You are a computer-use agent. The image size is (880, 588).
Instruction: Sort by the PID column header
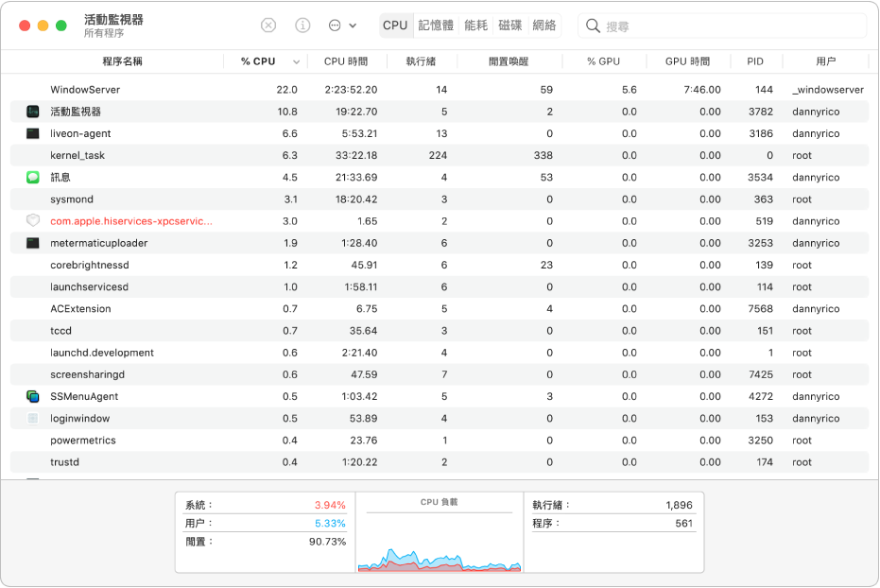coord(755,61)
